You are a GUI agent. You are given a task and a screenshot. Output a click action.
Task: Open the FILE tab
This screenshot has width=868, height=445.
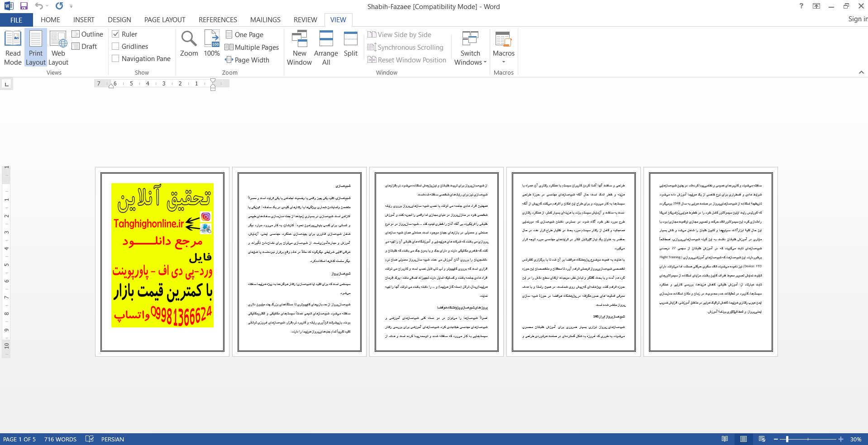click(16, 20)
